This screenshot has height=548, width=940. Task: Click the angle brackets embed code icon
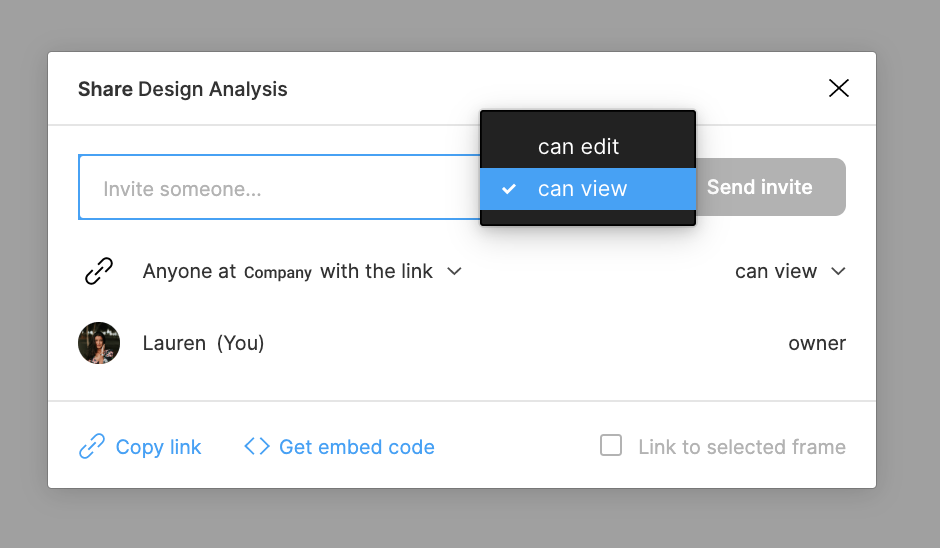pyautogui.click(x=257, y=447)
